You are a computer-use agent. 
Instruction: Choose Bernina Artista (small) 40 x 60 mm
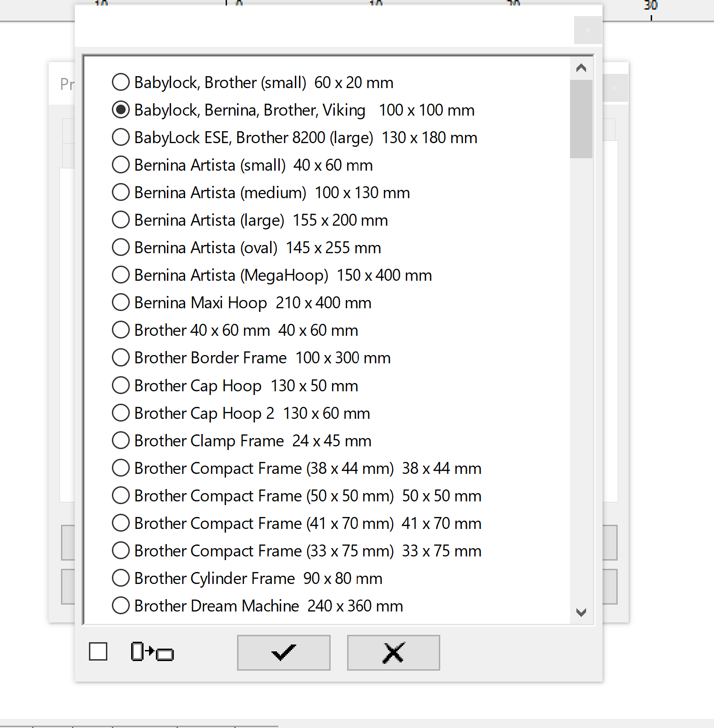121,165
